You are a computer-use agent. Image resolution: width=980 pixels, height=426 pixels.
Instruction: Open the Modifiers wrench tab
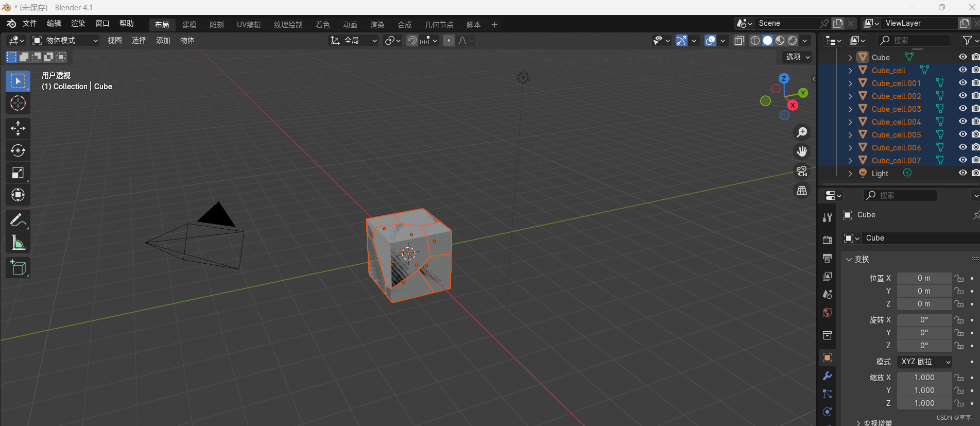(827, 376)
